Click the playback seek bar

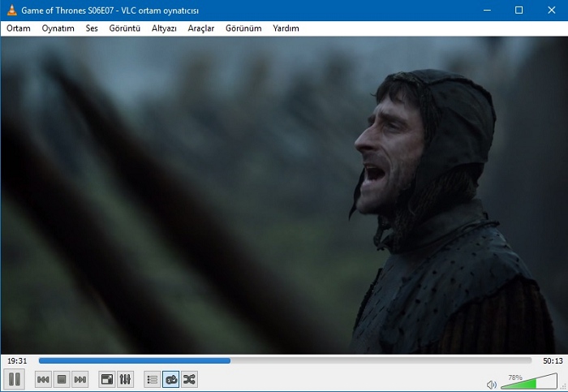(x=285, y=360)
